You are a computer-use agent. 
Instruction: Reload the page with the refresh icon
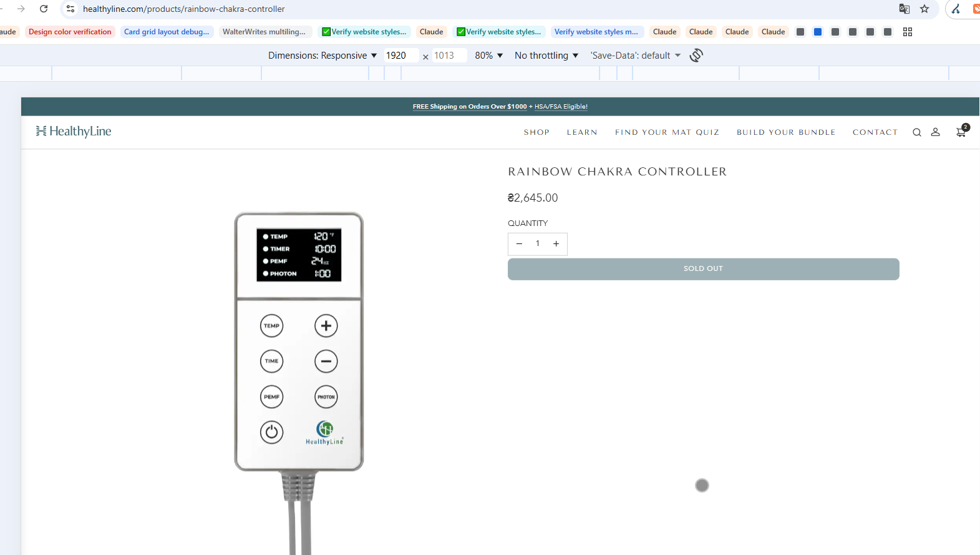point(44,9)
